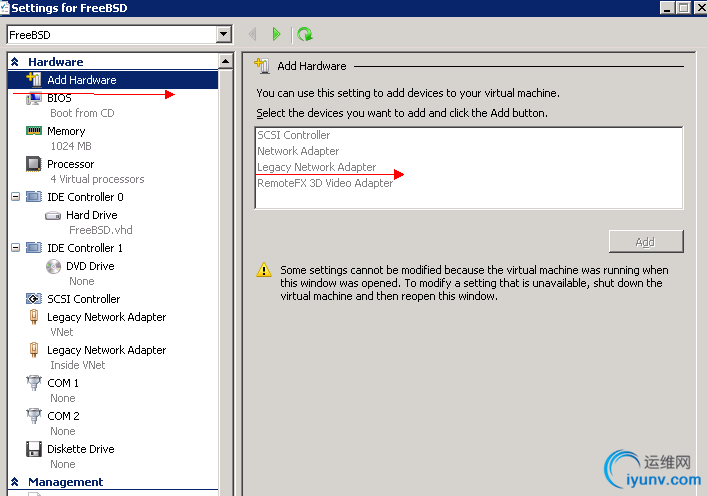Click the Processor icon

click(x=34, y=164)
